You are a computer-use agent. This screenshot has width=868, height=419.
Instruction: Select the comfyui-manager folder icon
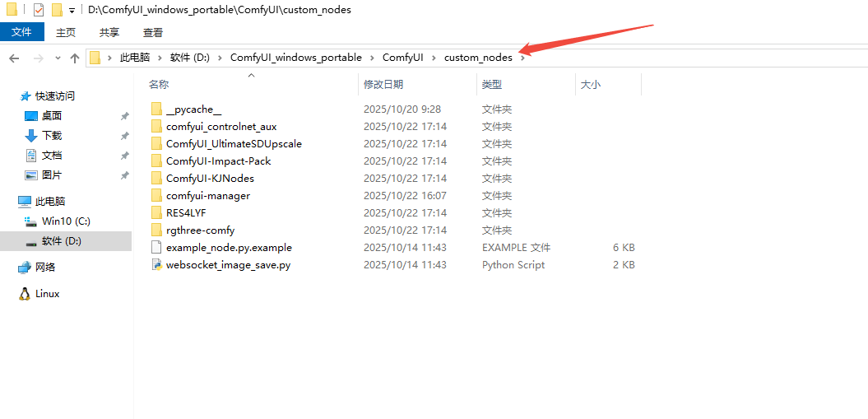click(x=157, y=196)
